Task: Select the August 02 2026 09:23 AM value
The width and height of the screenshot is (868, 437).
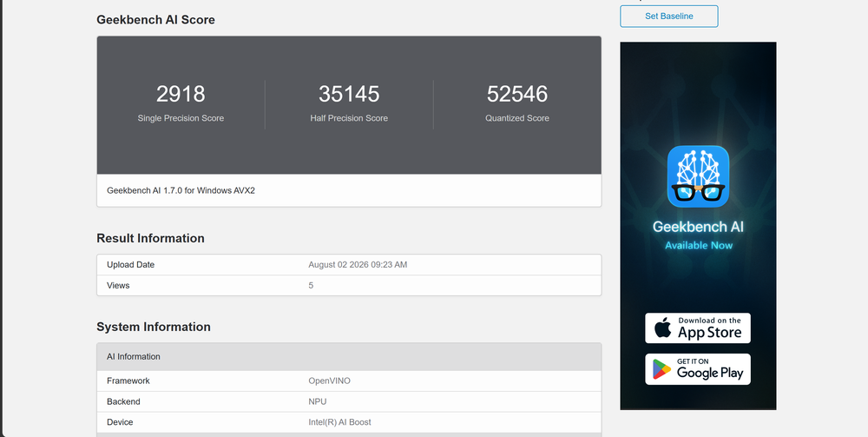Action: (358, 265)
